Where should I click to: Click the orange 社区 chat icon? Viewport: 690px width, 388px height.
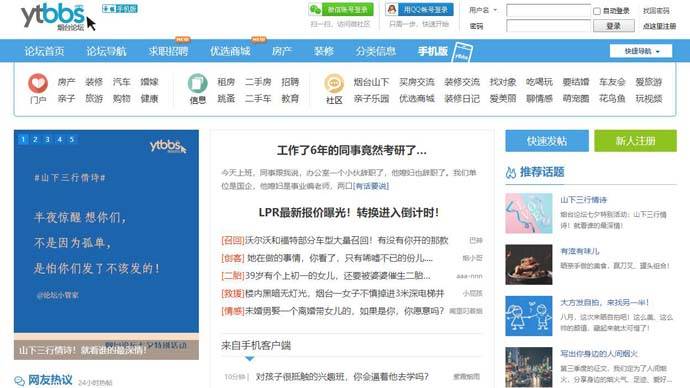[x=334, y=83]
